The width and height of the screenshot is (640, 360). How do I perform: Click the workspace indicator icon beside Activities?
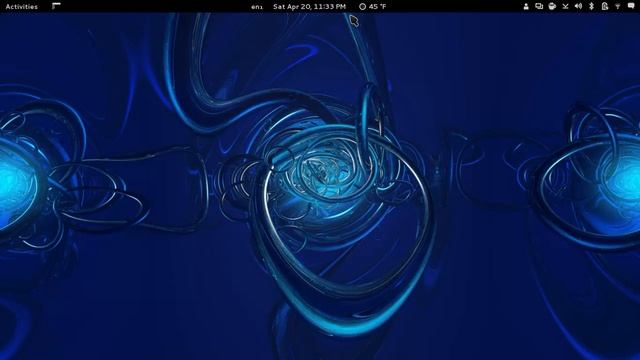tap(56, 6)
